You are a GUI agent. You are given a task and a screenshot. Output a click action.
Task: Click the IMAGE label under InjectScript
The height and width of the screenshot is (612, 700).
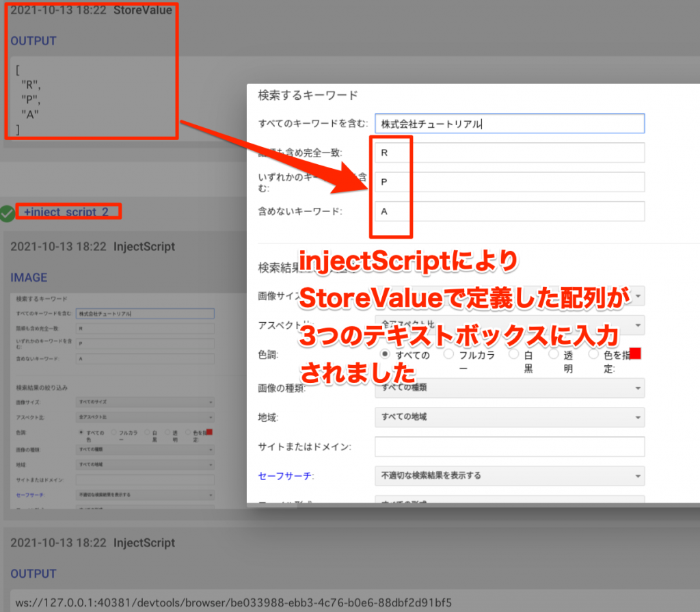point(29,278)
